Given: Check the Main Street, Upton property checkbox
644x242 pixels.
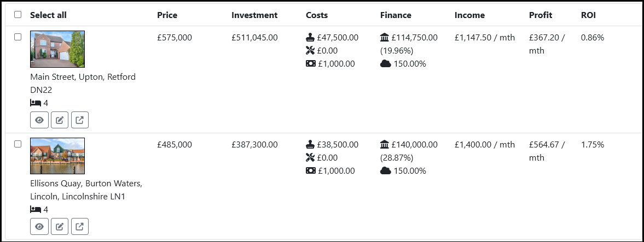Looking at the screenshot, I should pos(18,37).
